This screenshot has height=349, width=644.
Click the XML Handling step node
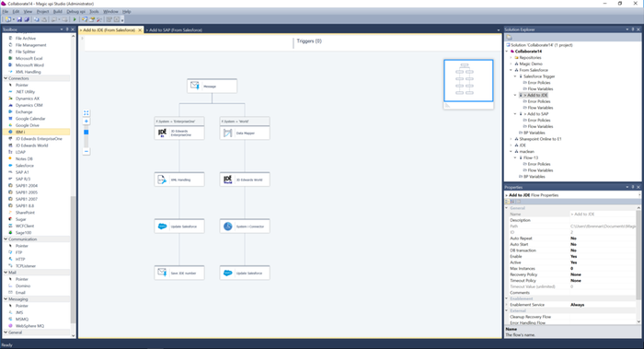pyautogui.click(x=179, y=180)
